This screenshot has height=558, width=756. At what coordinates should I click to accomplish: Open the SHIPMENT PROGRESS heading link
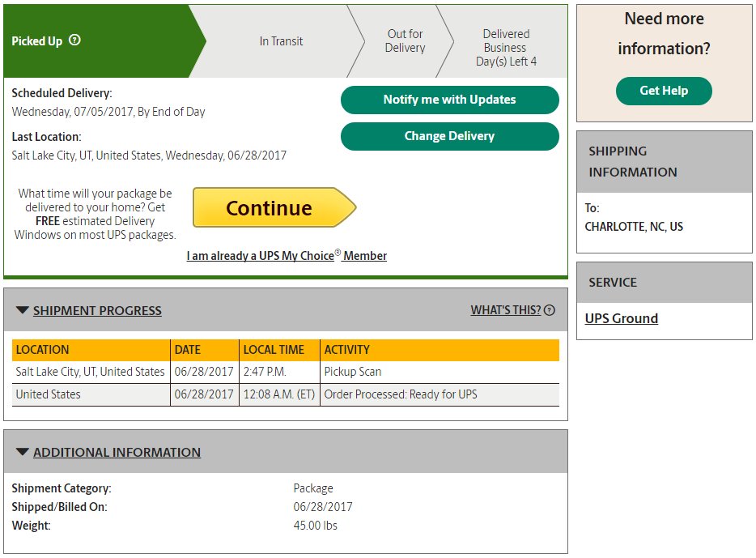click(x=97, y=311)
